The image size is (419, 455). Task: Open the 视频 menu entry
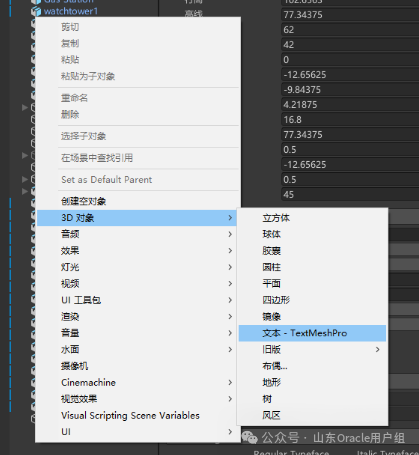click(x=137, y=284)
